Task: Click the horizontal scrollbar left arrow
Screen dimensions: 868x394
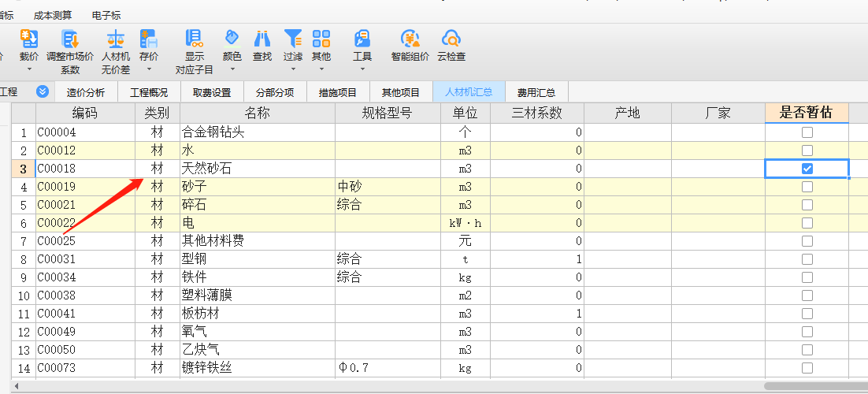Action: (x=16, y=385)
